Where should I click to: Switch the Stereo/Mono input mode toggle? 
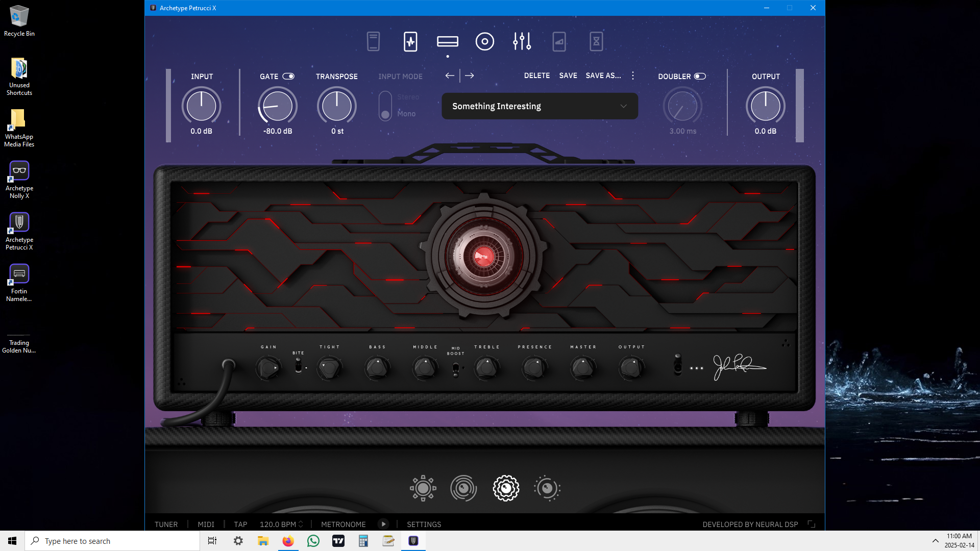(385, 106)
